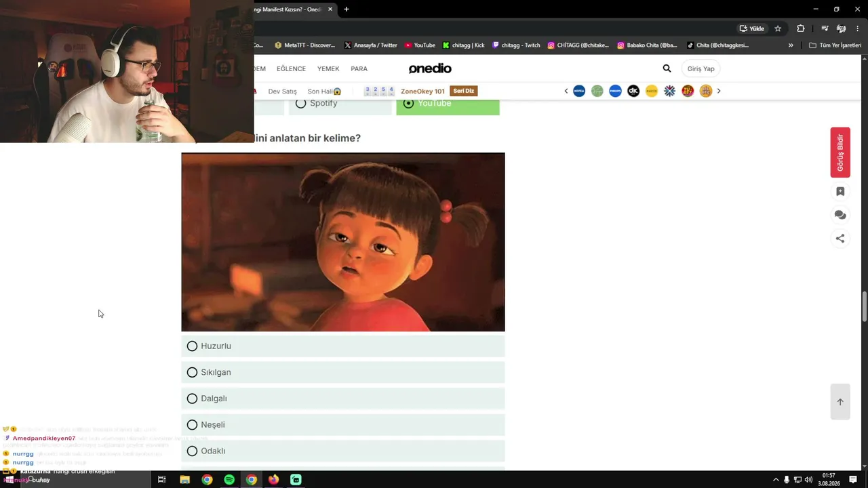Show more brands with right chevron

click(719, 91)
